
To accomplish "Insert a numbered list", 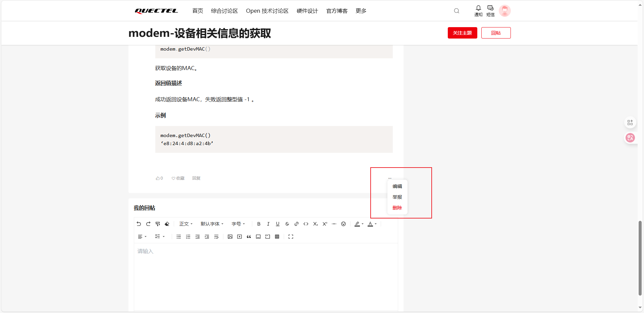I will (188, 237).
